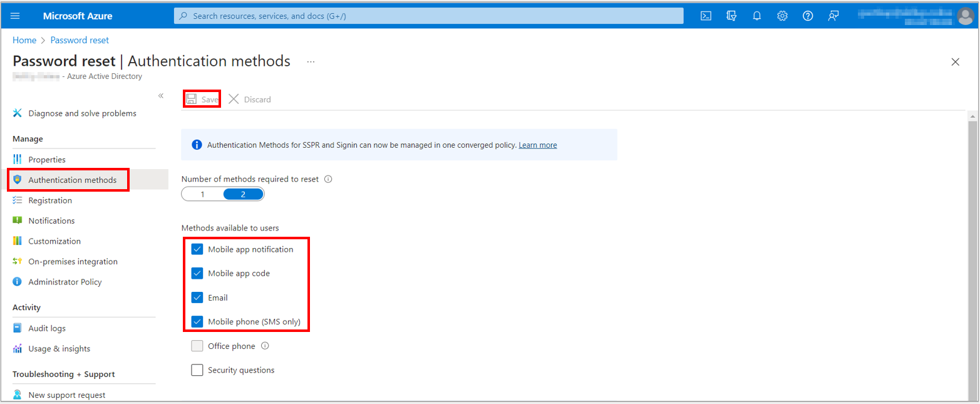980x404 pixels.
Task: Collapse the left navigation with double chevron
Action: coord(161,96)
